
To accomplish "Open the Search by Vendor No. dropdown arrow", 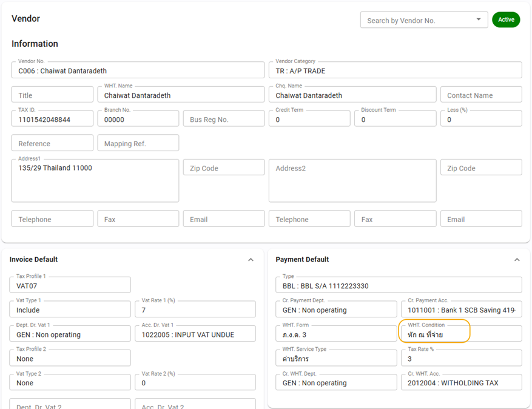I will tap(478, 20).
